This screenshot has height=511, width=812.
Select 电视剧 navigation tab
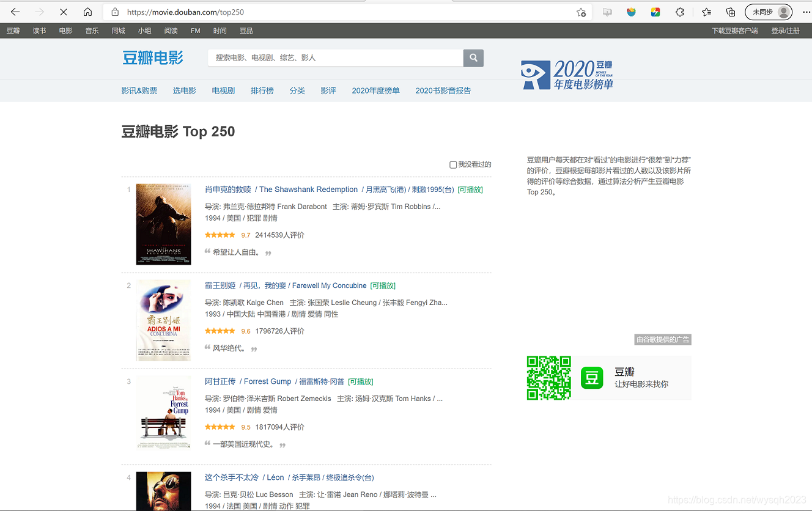point(224,90)
